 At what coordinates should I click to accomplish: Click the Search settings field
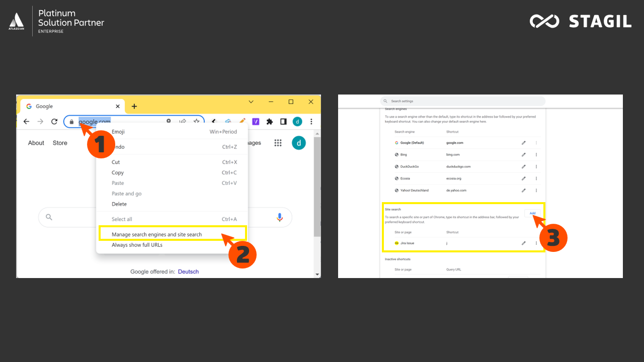pyautogui.click(x=463, y=101)
